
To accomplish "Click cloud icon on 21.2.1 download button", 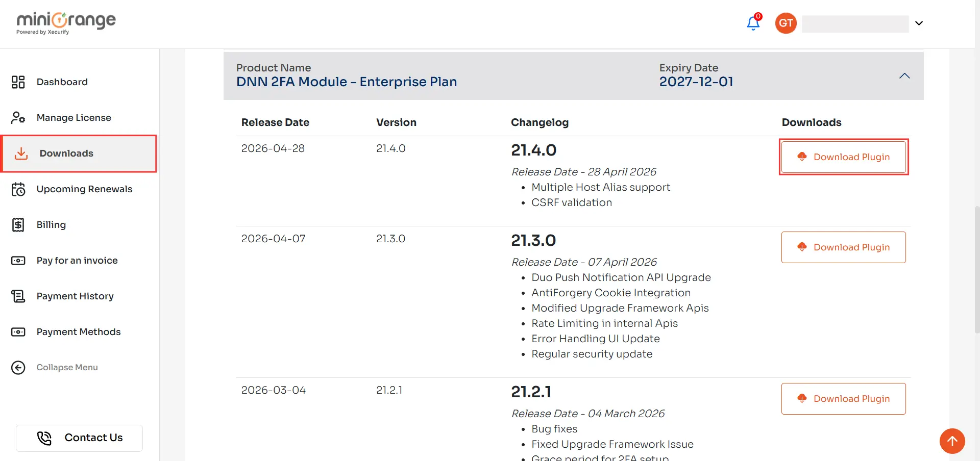I will (x=802, y=398).
